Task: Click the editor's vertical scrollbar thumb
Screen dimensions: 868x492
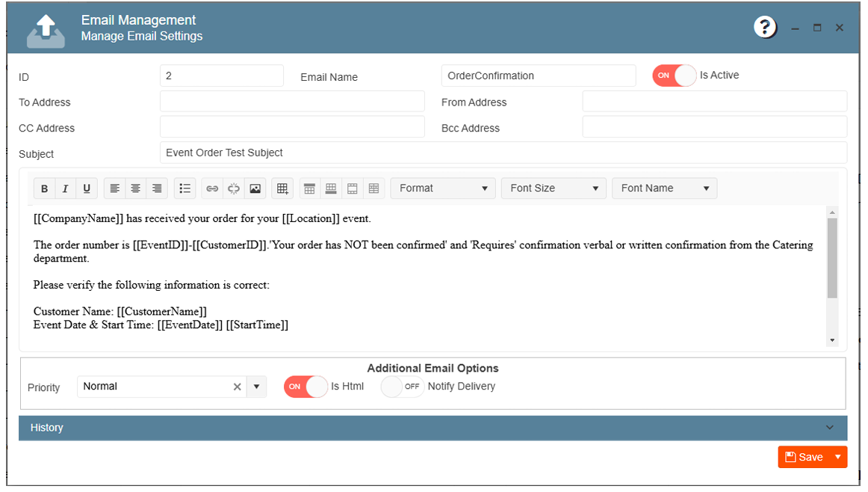Action: tap(832, 258)
